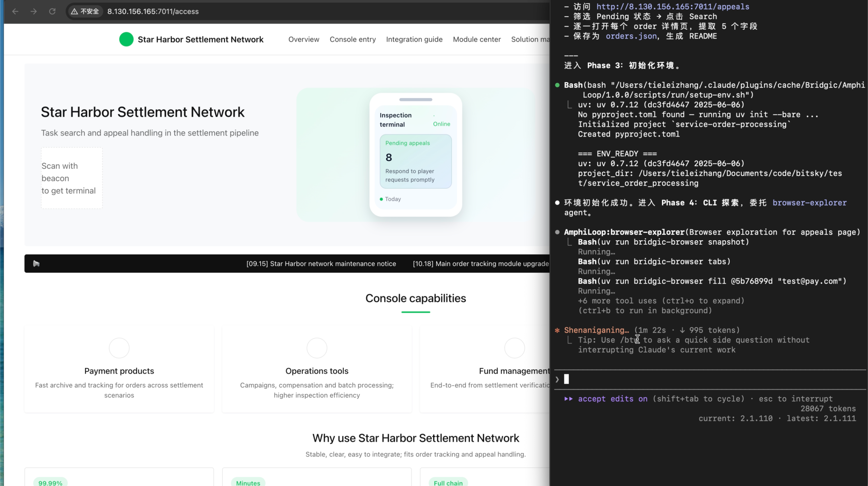Image resolution: width=868 pixels, height=486 pixels.
Task: Click the Payment products circle icon
Action: (x=119, y=348)
